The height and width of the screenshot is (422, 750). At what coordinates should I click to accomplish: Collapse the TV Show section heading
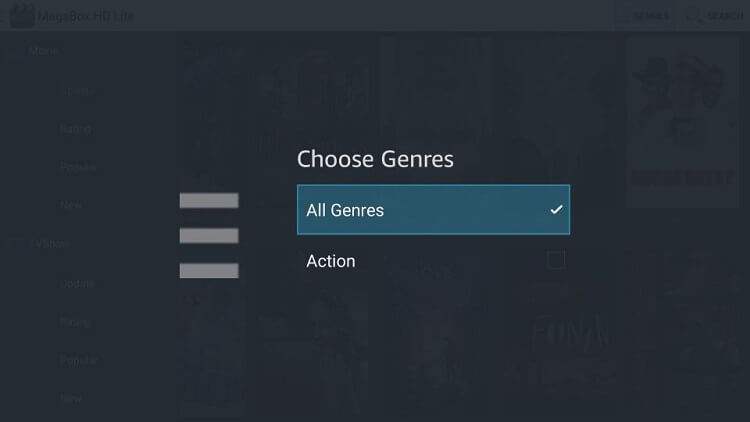coord(50,244)
